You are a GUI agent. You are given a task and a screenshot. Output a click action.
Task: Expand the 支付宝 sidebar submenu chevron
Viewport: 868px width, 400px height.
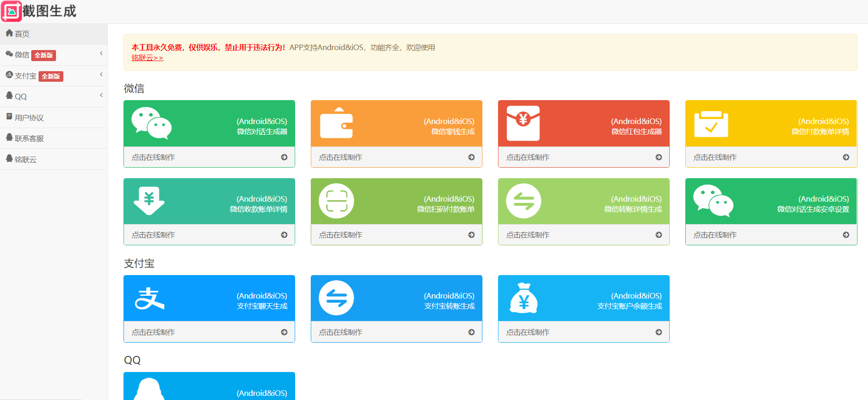(x=101, y=74)
